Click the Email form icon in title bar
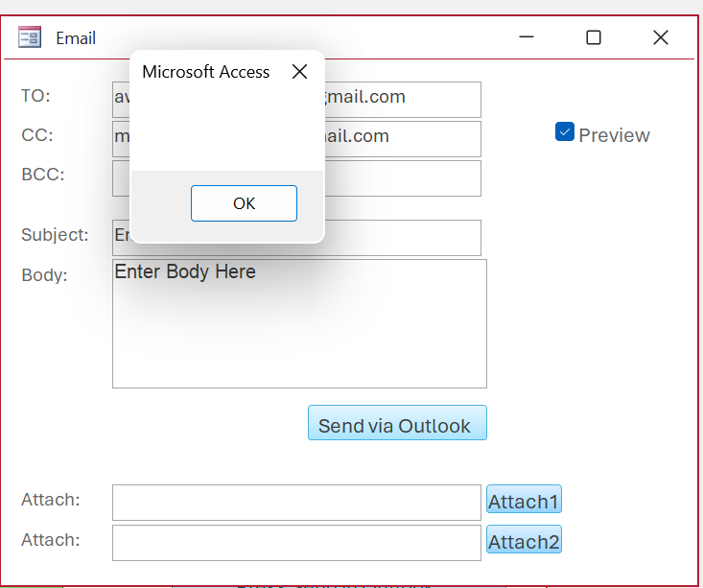Viewport: 703px width, 588px height. click(29, 37)
